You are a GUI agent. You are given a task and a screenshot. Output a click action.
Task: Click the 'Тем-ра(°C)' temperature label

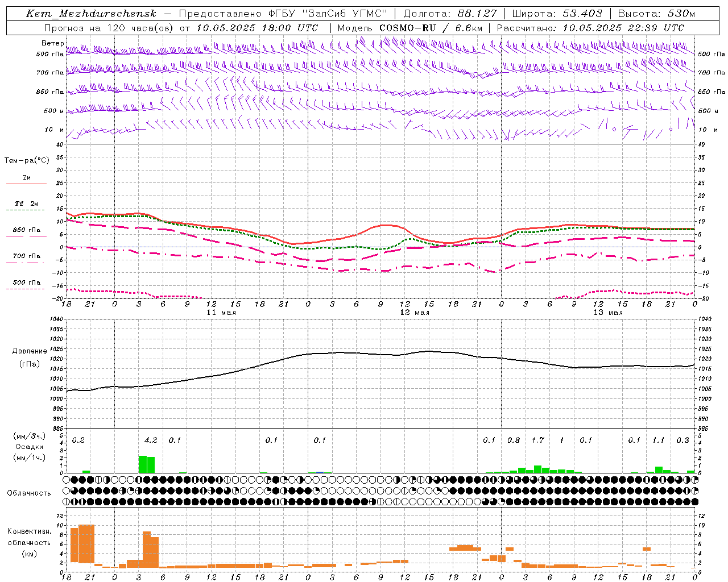(x=27, y=161)
